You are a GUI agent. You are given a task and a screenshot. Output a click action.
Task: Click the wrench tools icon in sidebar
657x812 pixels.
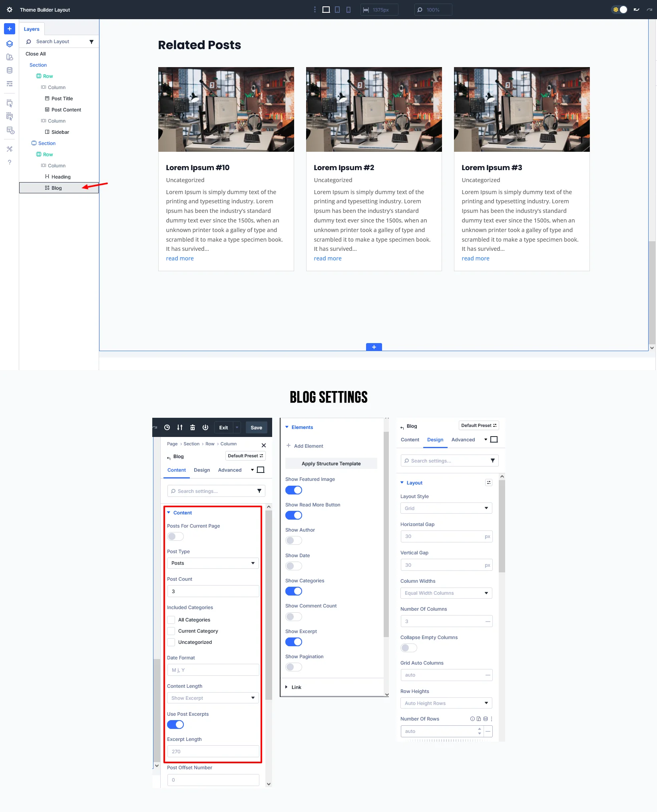10,149
